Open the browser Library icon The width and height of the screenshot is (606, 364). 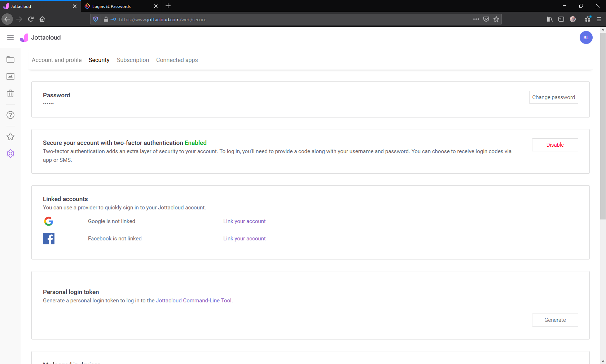pos(550,19)
